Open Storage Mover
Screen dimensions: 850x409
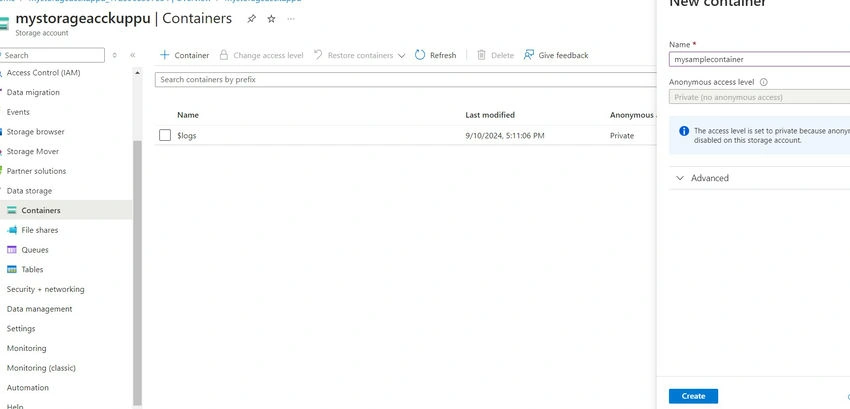click(33, 151)
